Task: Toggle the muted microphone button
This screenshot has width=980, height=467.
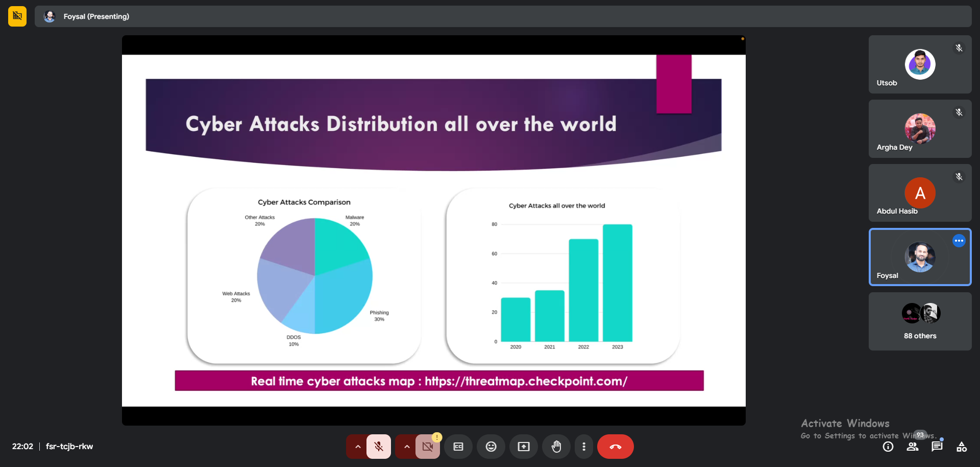Action: 379,447
